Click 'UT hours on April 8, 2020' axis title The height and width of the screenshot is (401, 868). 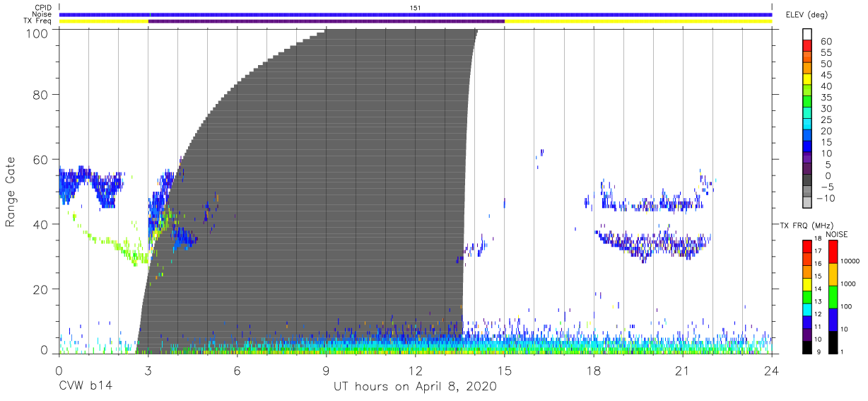[x=415, y=387]
